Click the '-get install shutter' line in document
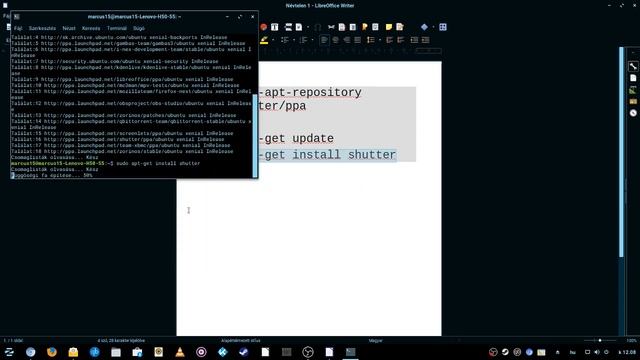Image resolution: width=640 pixels, height=360 pixels. [x=327, y=155]
